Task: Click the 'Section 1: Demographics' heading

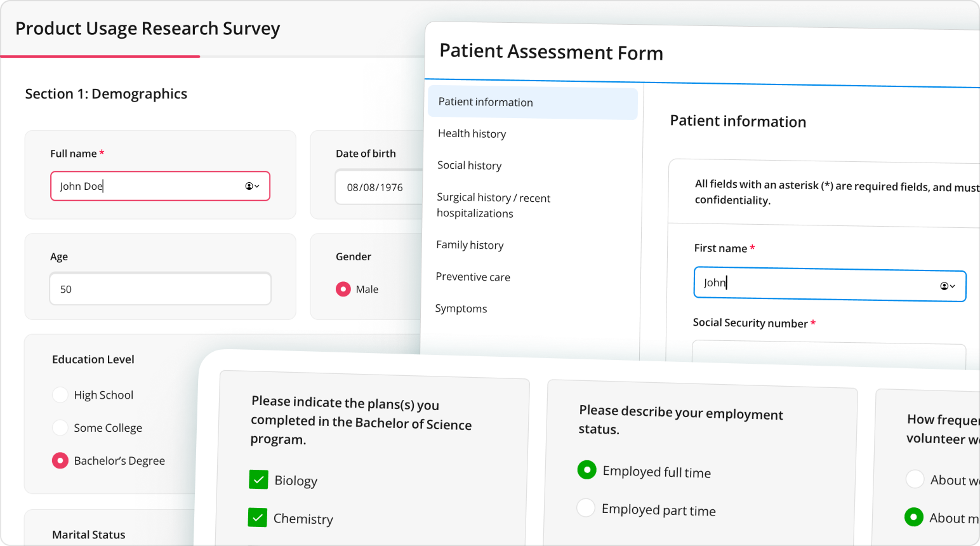Action: click(106, 94)
